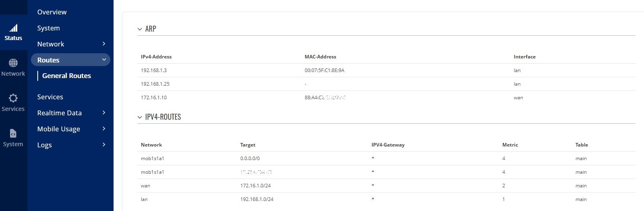Collapse the IPV4-ROUTES section chevron

[140, 117]
